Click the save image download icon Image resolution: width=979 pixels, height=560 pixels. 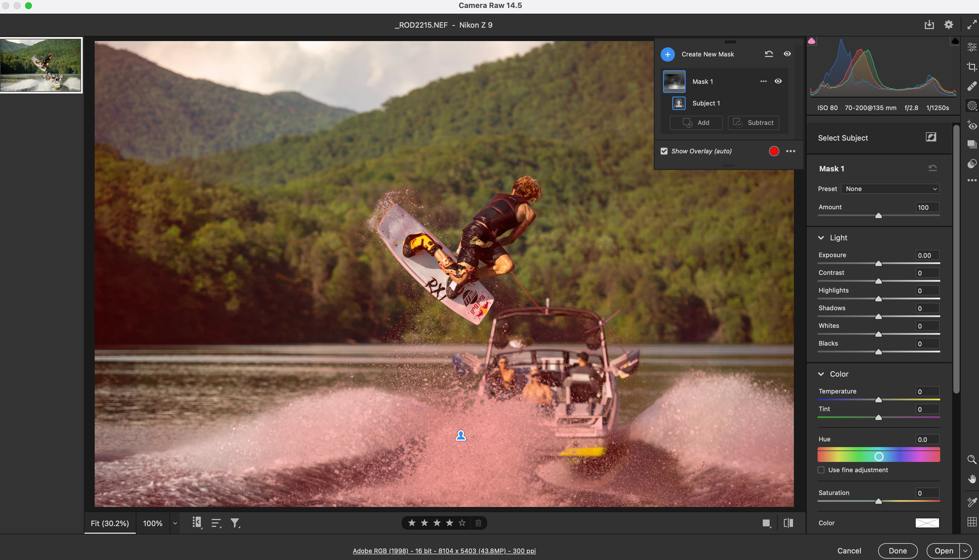coord(929,25)
